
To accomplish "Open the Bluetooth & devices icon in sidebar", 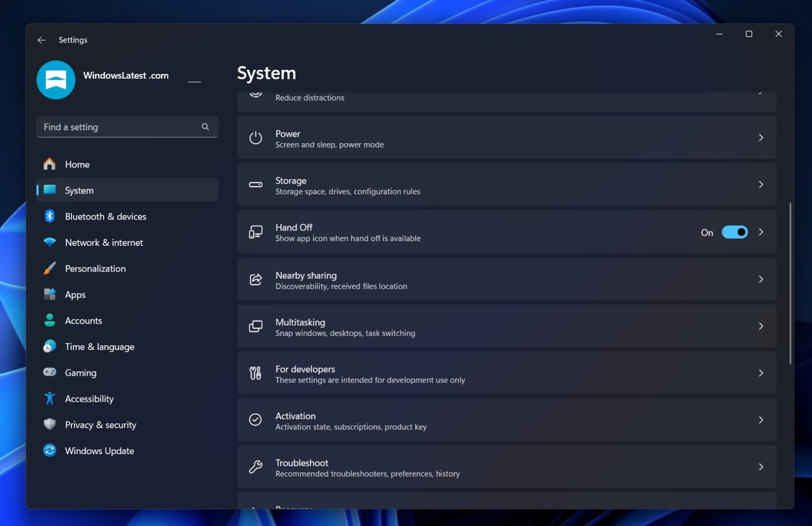I will [49, 216].
